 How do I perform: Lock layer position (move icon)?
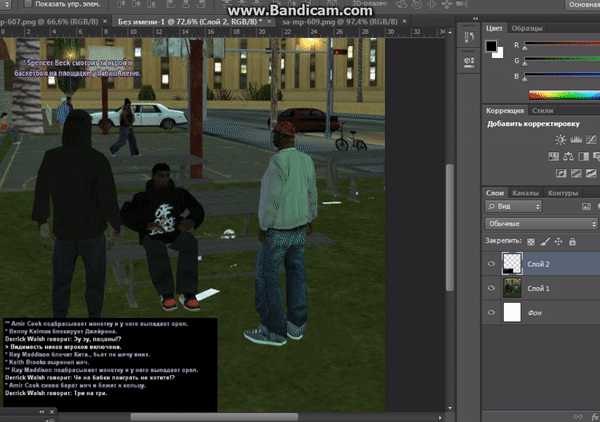point(558,241)
